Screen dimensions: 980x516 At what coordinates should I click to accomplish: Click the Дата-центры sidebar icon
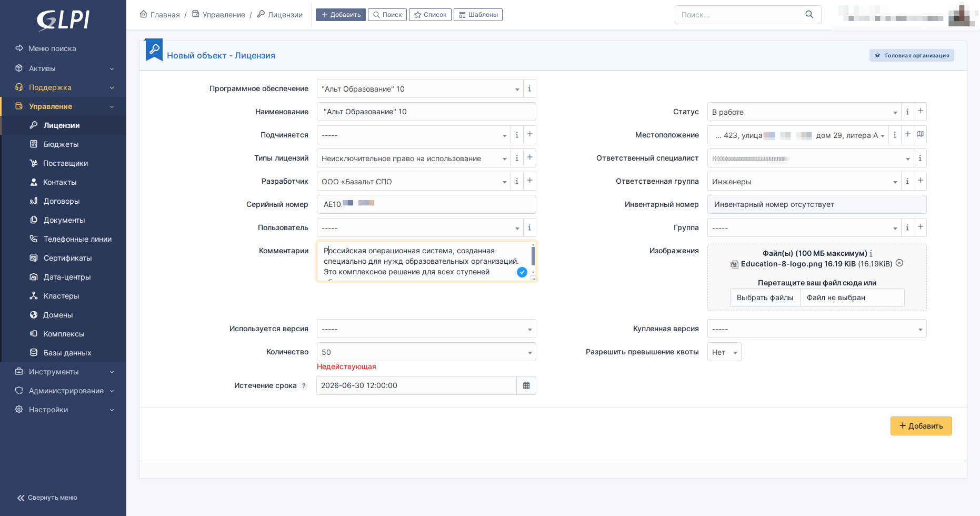(34, 277)
